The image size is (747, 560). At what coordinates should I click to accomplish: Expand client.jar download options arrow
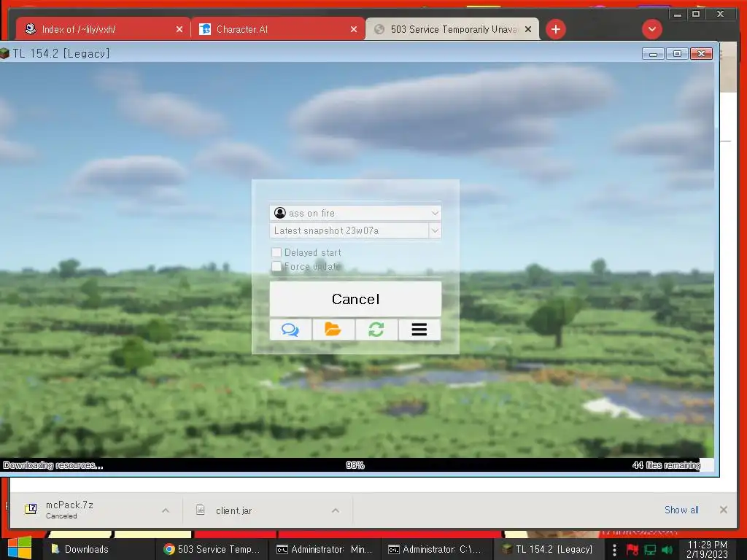336,510
